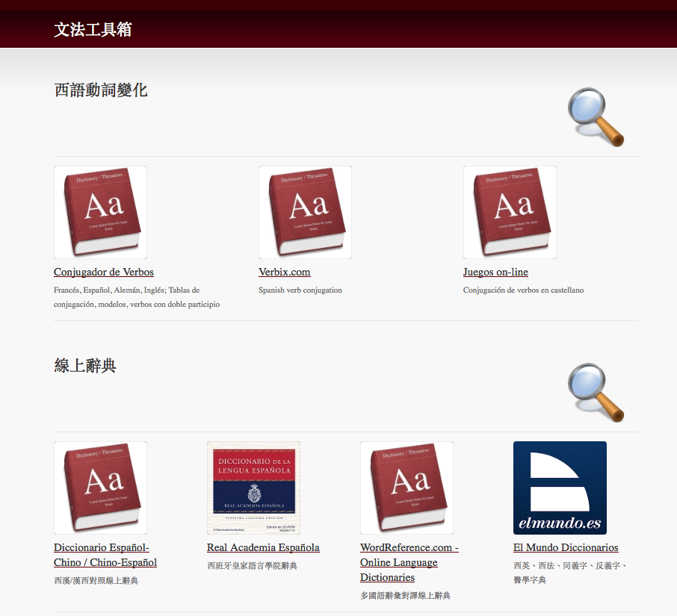Click the magnifying glass in the 線上辭典 section
This screenshot has height=616, width=677.
(x=596, y=392)
